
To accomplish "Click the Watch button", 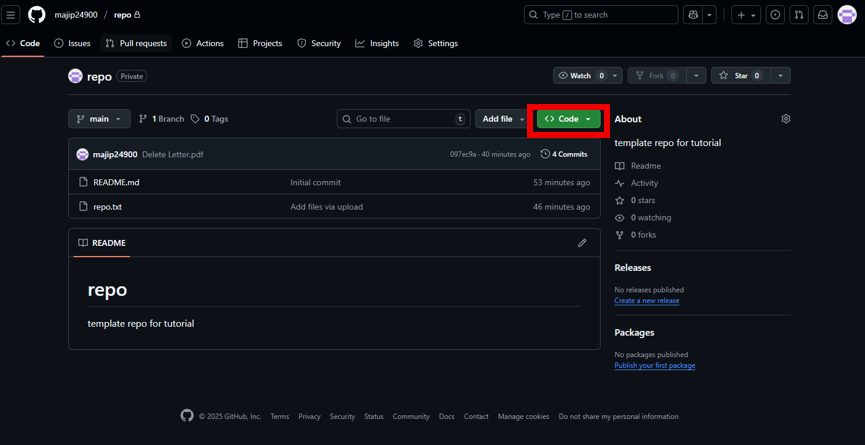I will pos(581,76).
